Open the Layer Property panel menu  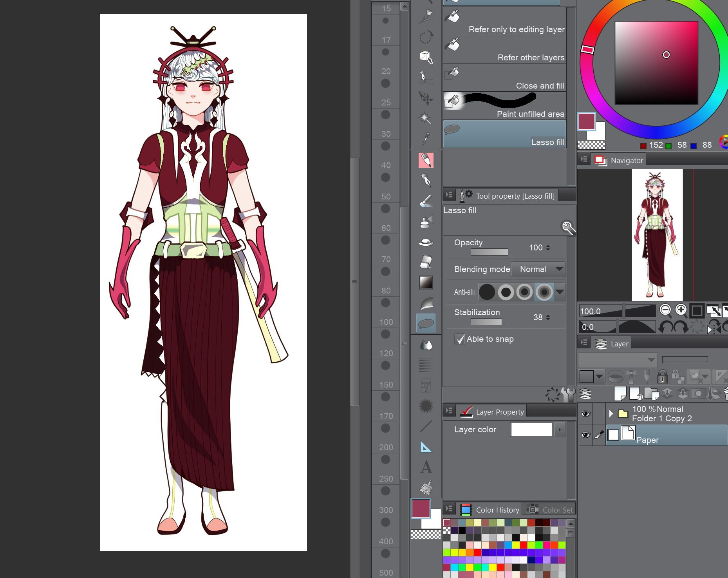click(x=449, y=411)
